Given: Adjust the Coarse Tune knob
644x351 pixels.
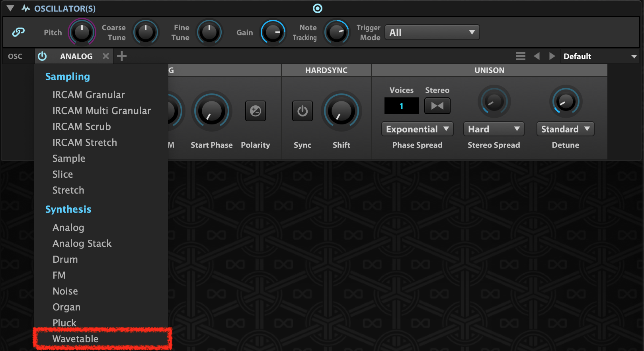Looking at the screenshot, I should (146, 32).
